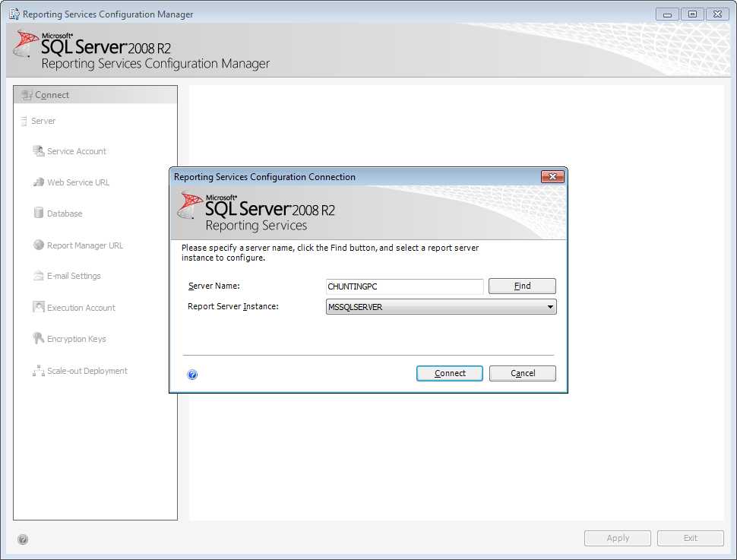Click the Apply button
Screen dimensions: 737x560
(618, 538)
